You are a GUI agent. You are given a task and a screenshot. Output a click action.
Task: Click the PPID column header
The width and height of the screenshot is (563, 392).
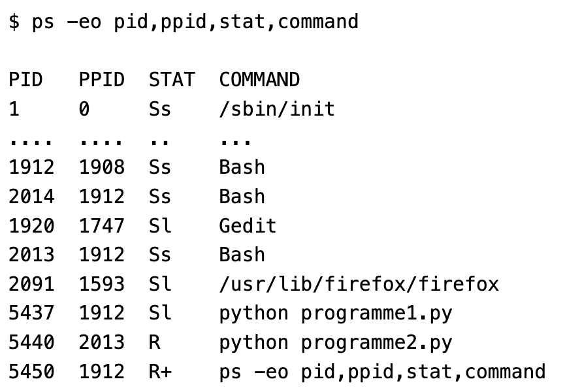[x=102, y=80]
